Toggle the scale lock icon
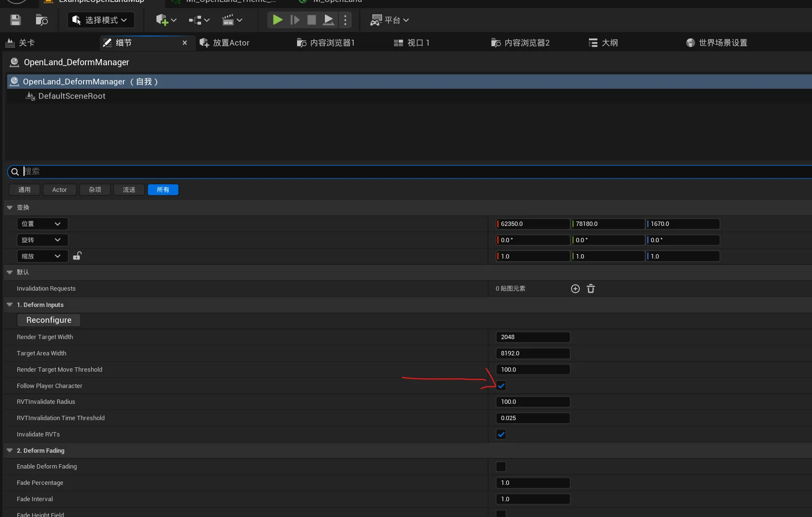This screenshot has height=517, width=812. coord(77,256)
